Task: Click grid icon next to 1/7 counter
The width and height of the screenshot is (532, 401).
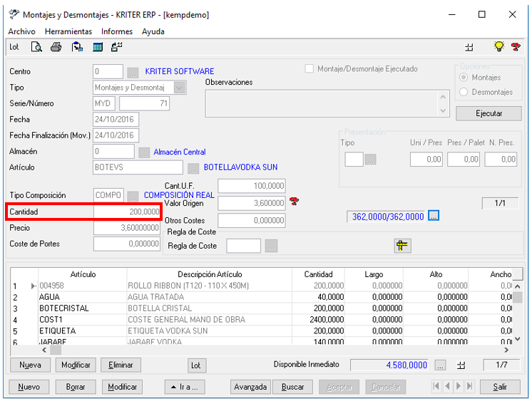Action: [x=461, y=365]
